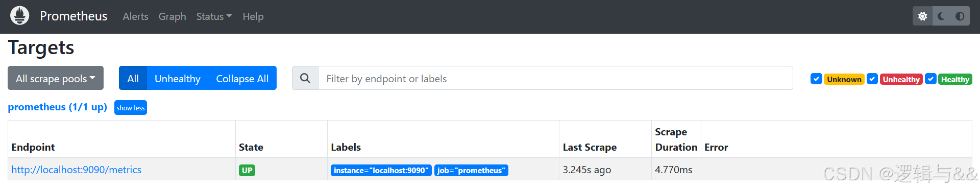
Task: Switch to light theme sun icon
Action: (x=923, y=16)
